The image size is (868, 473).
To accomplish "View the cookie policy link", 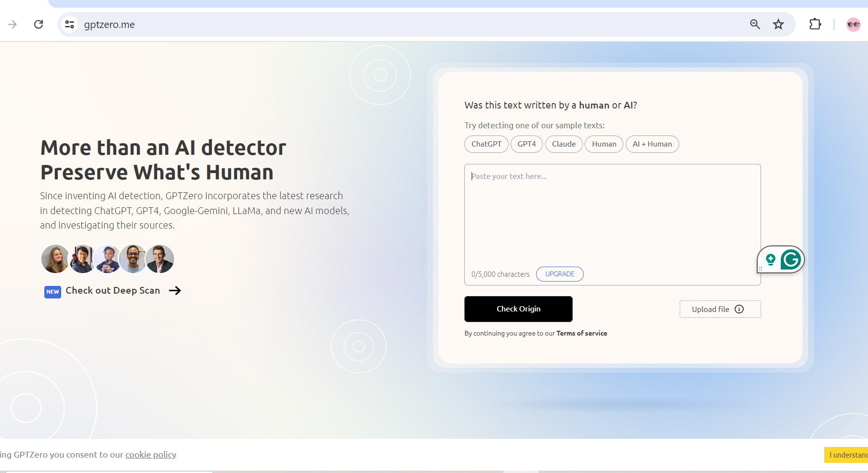I will (x=150, y=455).
